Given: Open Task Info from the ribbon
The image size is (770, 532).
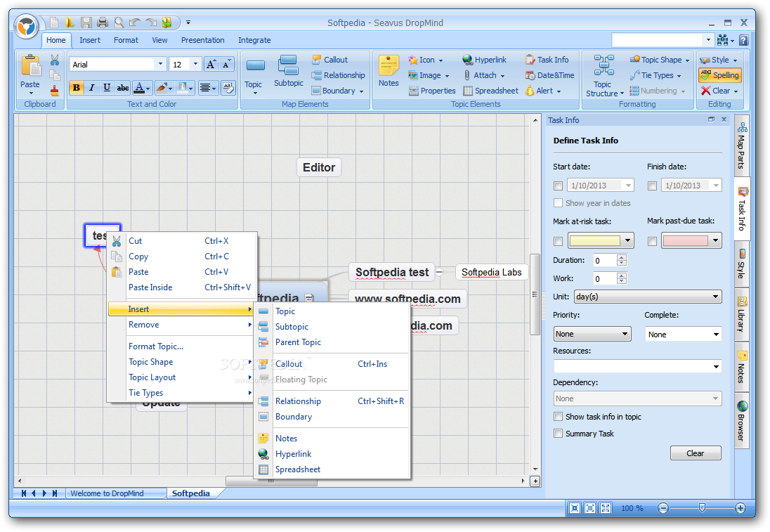Looking at the screenshot, I should (x=547, y=60).
